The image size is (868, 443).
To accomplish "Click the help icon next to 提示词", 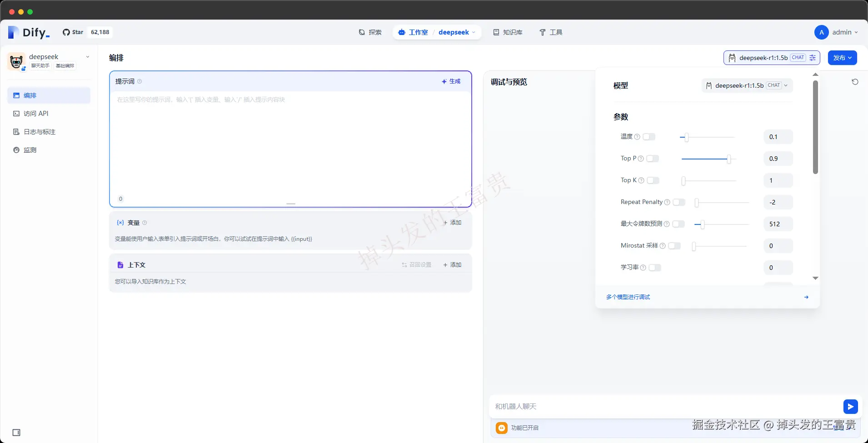I will pos(140,81).
